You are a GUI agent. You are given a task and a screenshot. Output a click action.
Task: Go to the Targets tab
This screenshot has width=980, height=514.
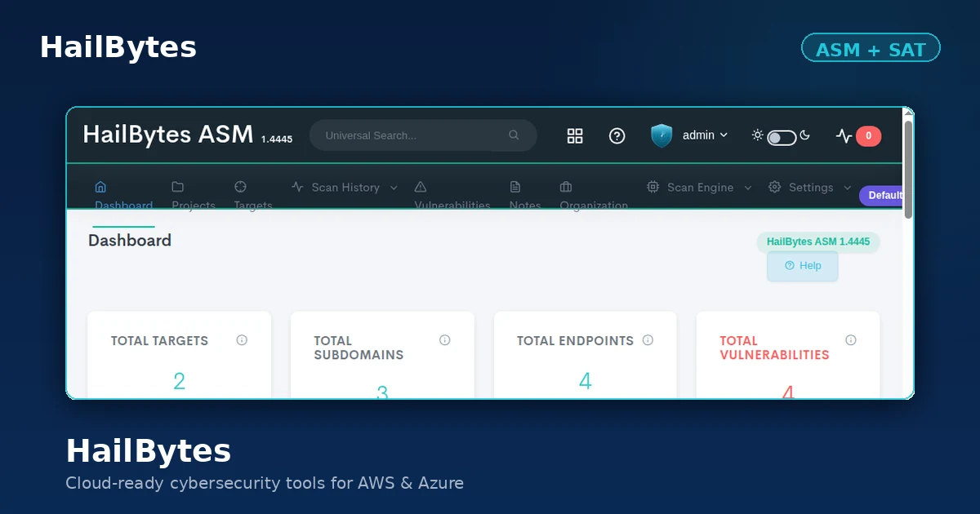pos(253,196)
